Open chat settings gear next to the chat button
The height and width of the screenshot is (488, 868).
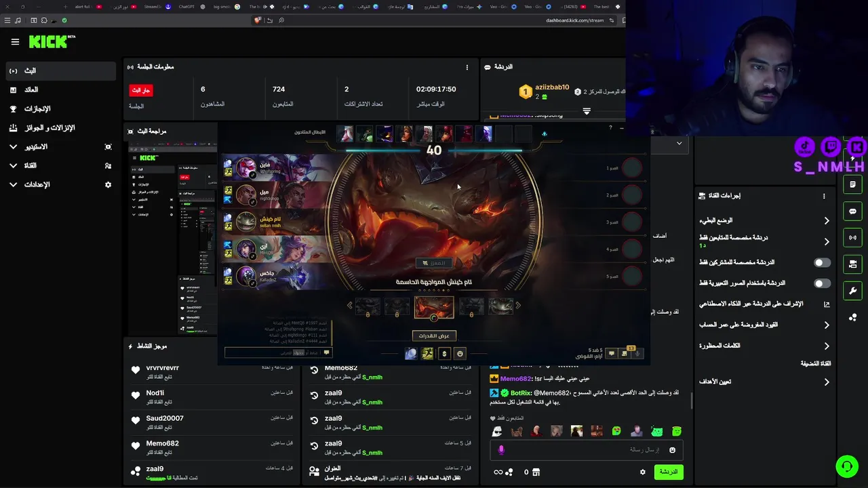[x=643, y=472]
